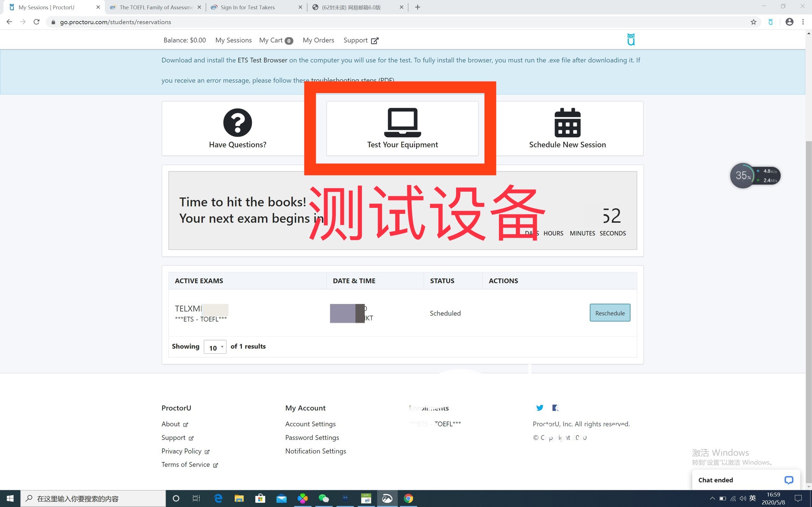Image resolution: width=812 pixels, height=507 pixels.
Task: Click the taskbar clock showing 16:59
Action: (773, 499)
